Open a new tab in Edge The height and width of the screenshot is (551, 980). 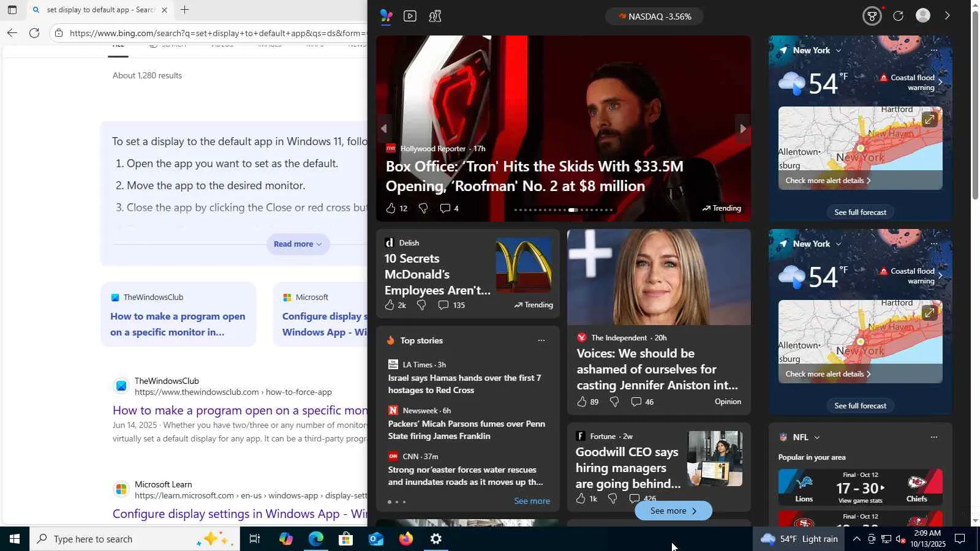coord(184,10)
